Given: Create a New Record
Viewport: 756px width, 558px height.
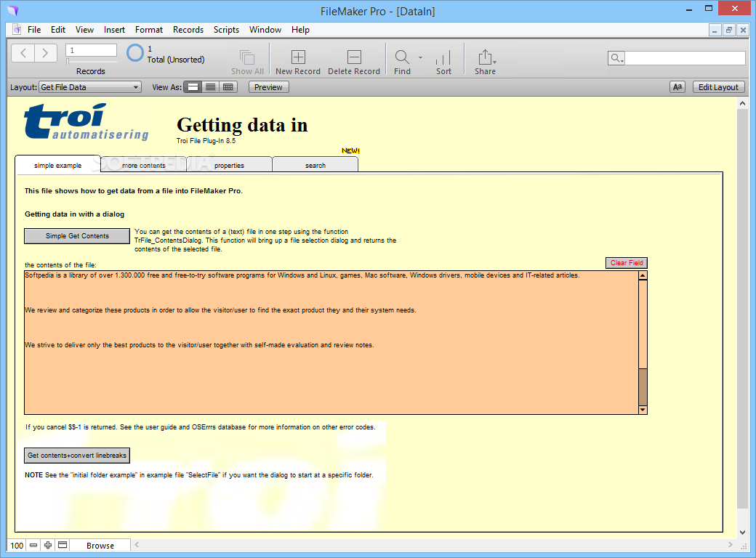Looking at the screenshot, I should point(298,62).
